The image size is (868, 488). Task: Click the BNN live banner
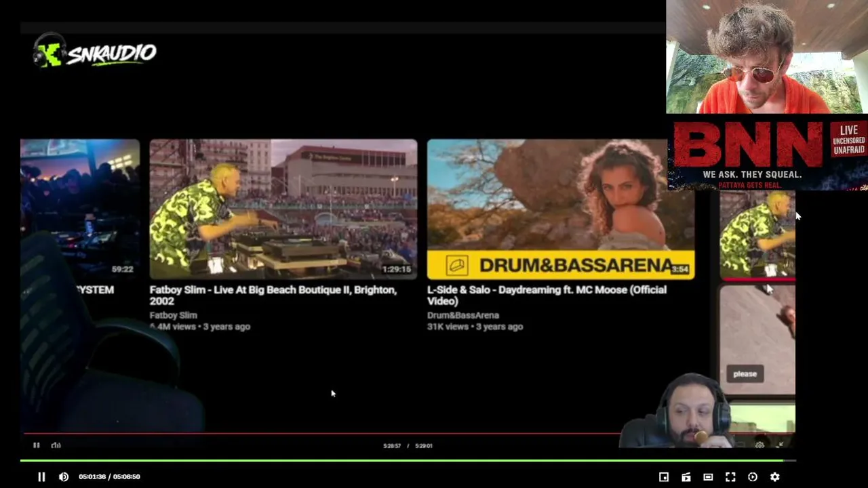[x=768, y=154]
